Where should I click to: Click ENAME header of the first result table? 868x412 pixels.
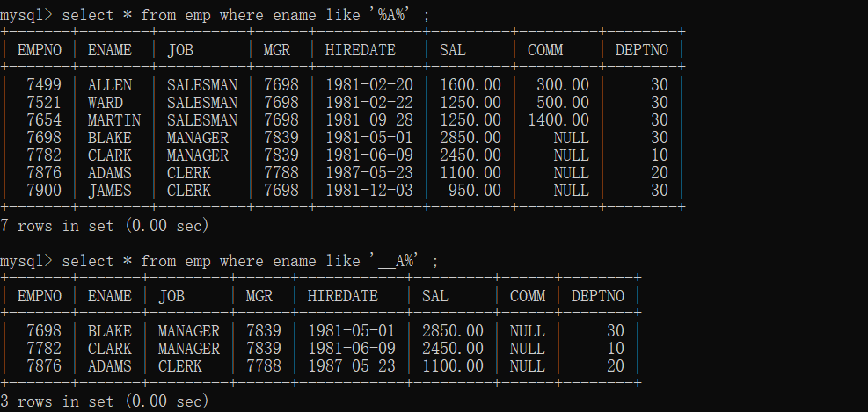click(110, 50)
